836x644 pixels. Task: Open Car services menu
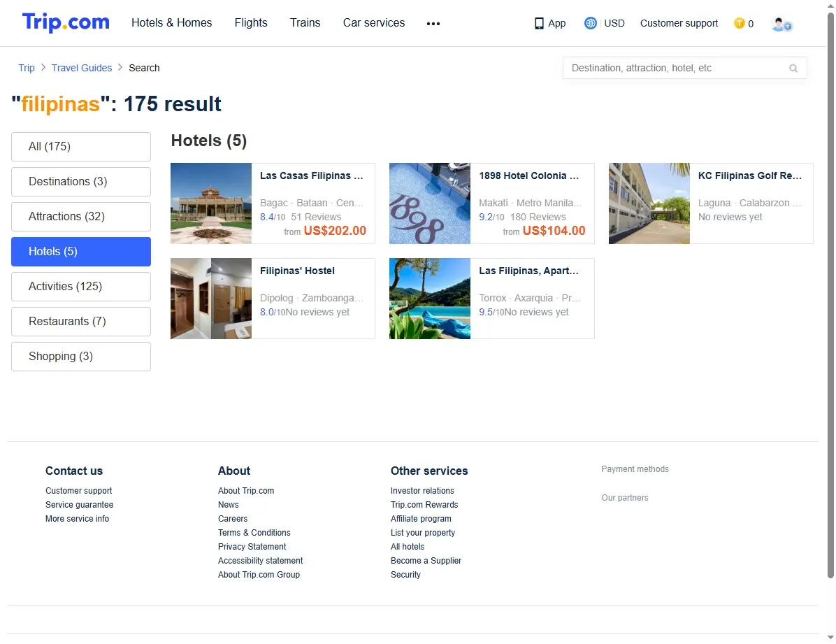tap(374, 23)
